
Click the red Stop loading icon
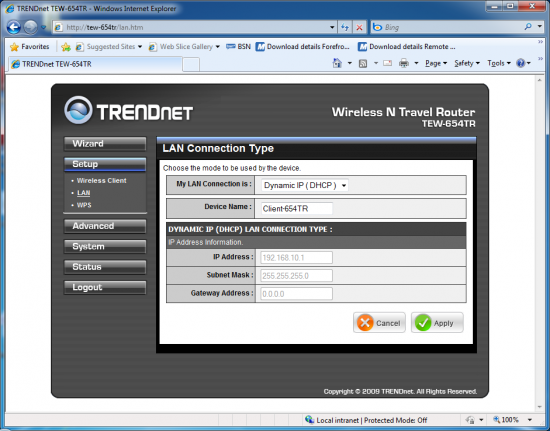click(x=360, y=27)
